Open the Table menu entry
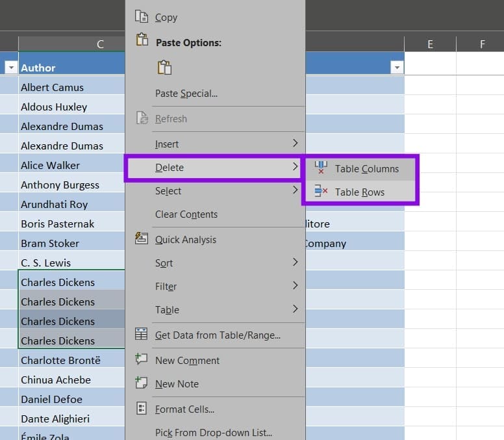Viewport: 504px width, 440px height. 215,310
